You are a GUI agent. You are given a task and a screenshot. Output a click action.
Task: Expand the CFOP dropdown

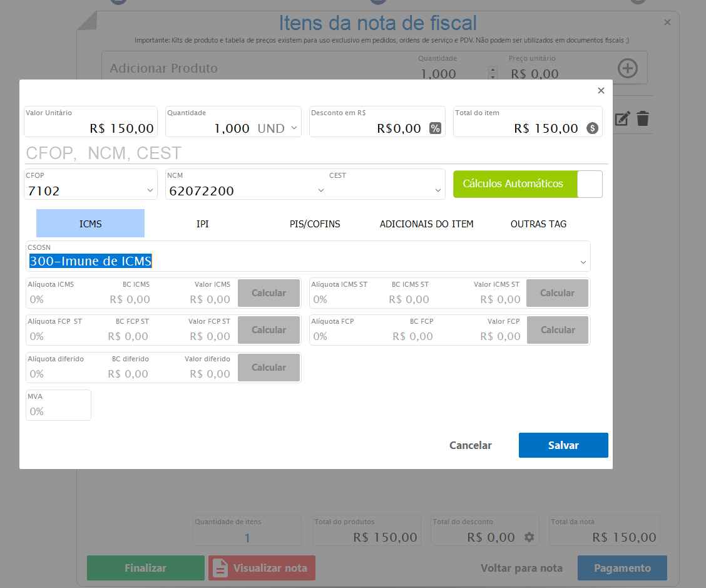pos(150,190)
